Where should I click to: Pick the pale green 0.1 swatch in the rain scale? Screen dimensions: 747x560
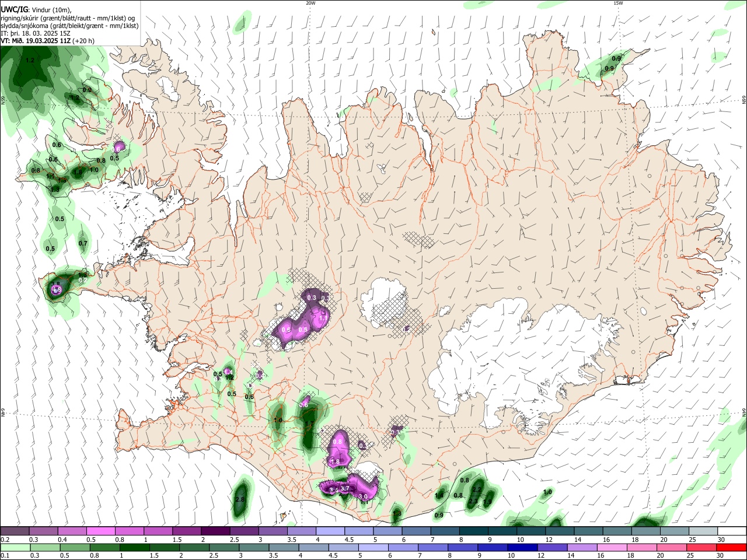(15, 547)
